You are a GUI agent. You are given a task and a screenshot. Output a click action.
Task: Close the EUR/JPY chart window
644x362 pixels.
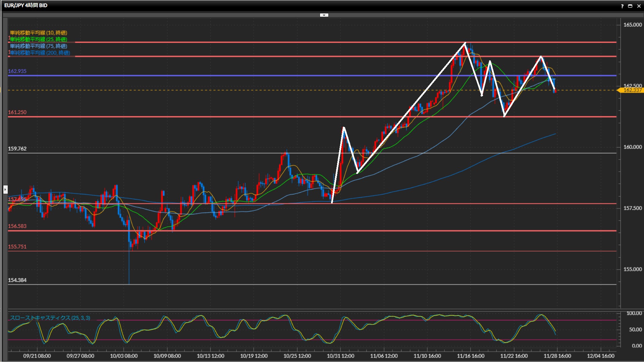tap(639, 6)
